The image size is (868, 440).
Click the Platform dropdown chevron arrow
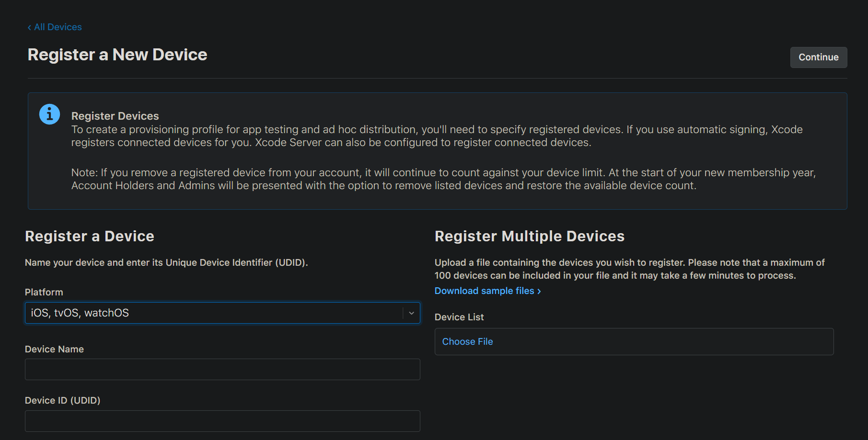pos(411,313)
